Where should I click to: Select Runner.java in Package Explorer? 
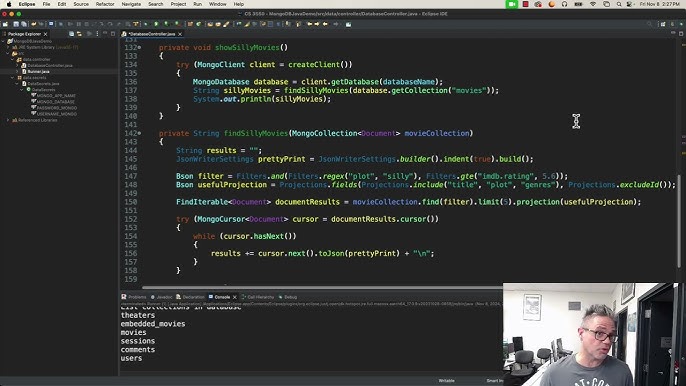click(38, 71)
